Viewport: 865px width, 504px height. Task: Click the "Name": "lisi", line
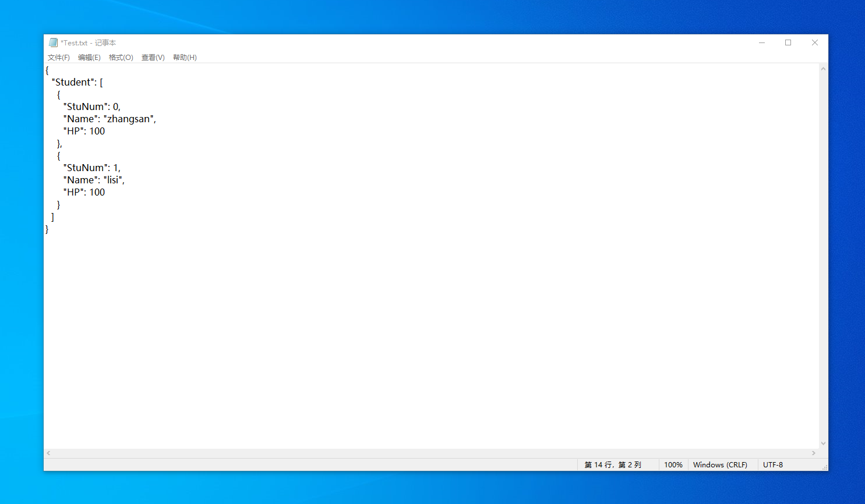coord(94,180)
